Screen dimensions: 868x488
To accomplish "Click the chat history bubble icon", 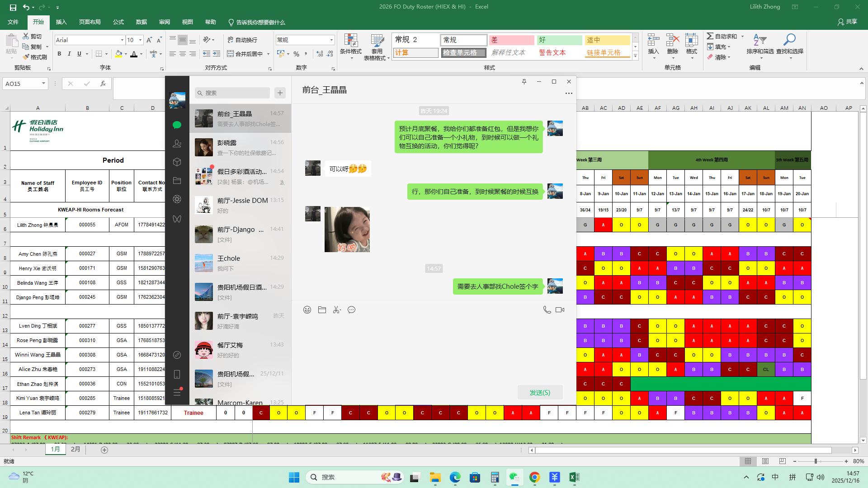I will pos(352,310).
